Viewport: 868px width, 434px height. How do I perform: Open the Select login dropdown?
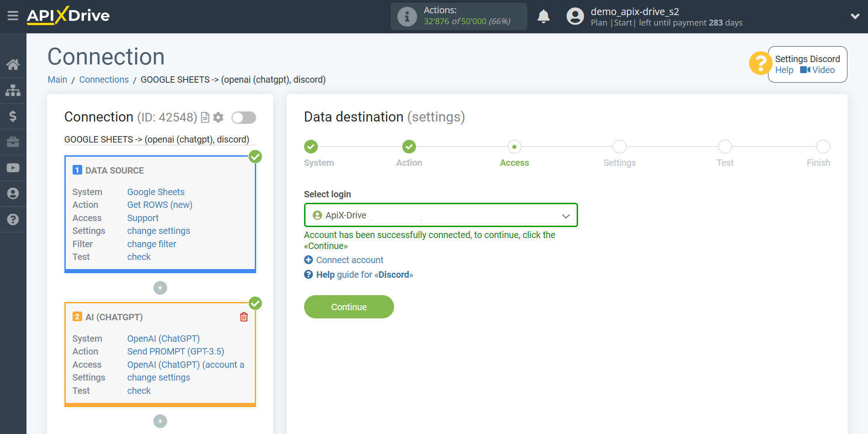pyautogui.click(x=441, y=215)
